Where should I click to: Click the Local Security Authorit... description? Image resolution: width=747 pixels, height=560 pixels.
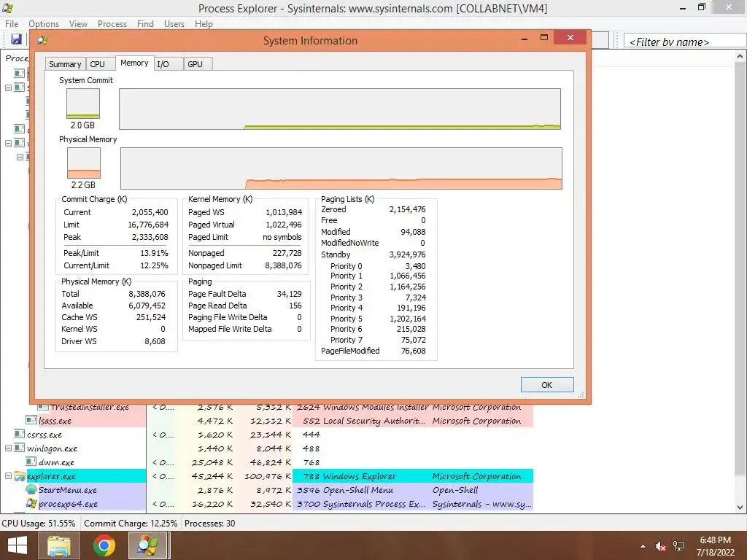click(x=374, y=421)
